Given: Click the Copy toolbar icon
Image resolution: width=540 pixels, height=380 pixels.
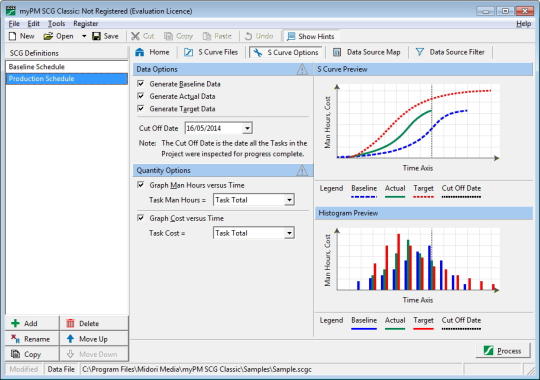Looking at the screenshot, I should (x=168, y=36).
